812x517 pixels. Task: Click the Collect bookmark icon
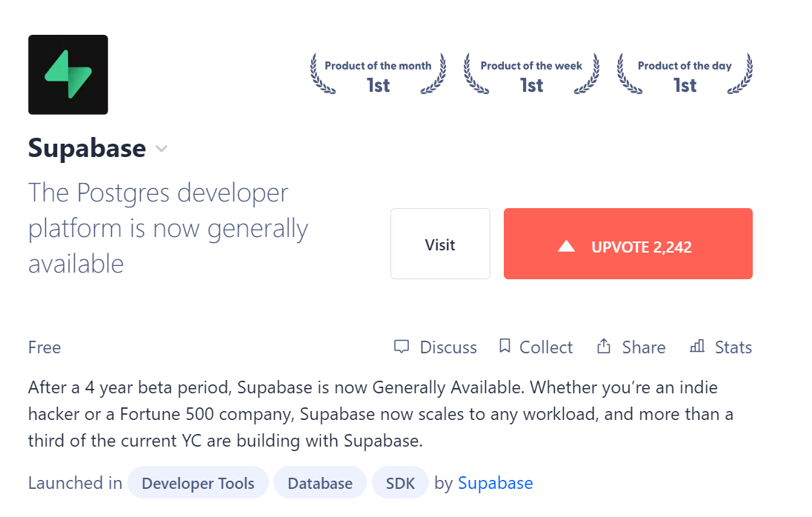(505, 347)
